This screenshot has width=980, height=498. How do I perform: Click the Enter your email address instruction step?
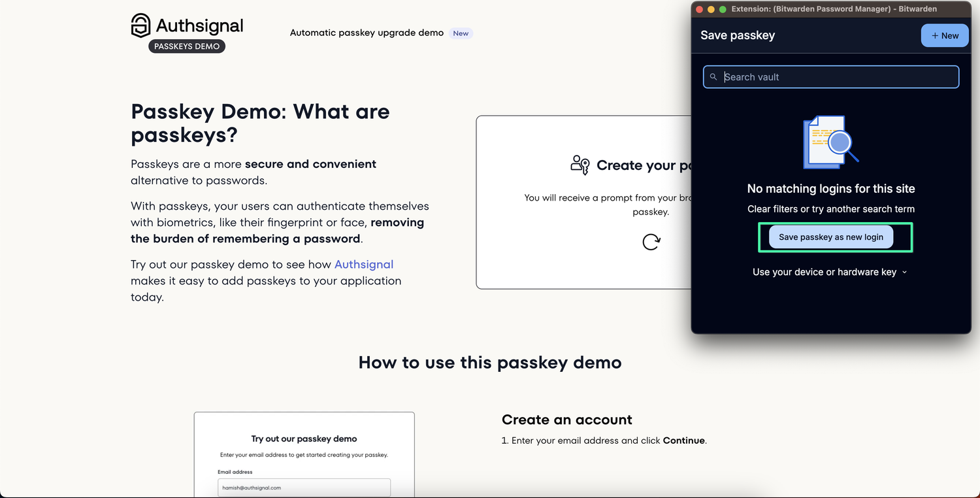click(604, 440)
